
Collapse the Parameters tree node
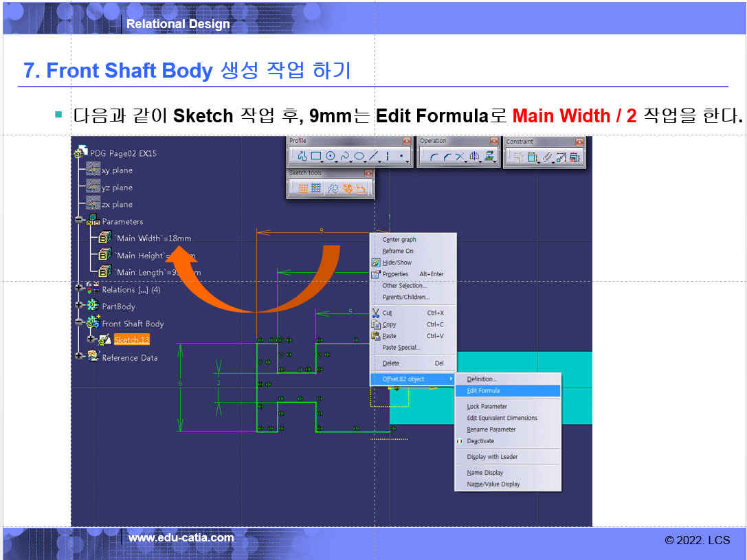pyautogui.click(x=79, y=221)
